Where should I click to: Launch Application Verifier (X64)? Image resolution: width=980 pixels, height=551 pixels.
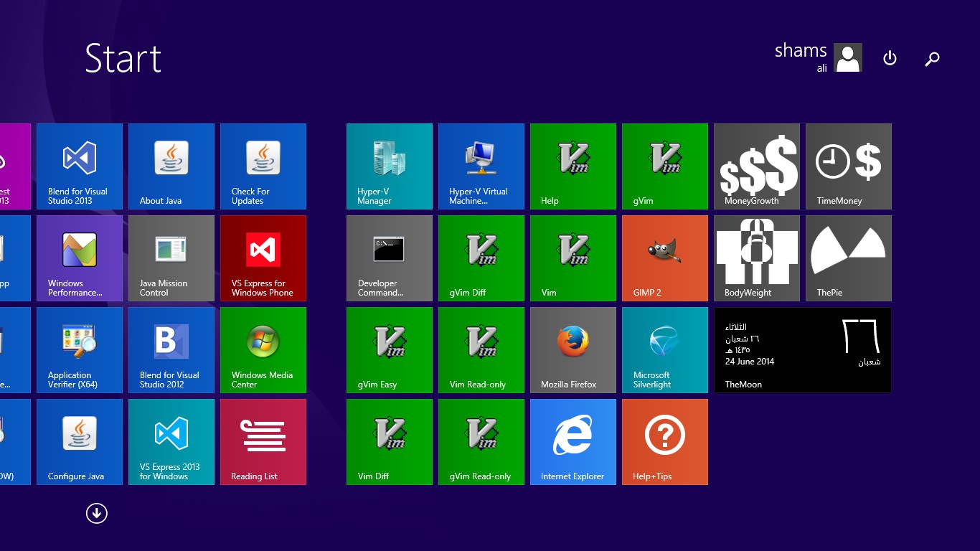tap(80, 350)
